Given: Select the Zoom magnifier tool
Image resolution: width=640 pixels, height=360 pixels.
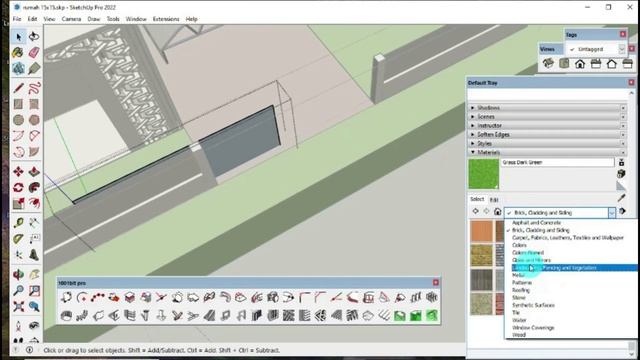Looking at the screenshot, I should pos(18,290).
